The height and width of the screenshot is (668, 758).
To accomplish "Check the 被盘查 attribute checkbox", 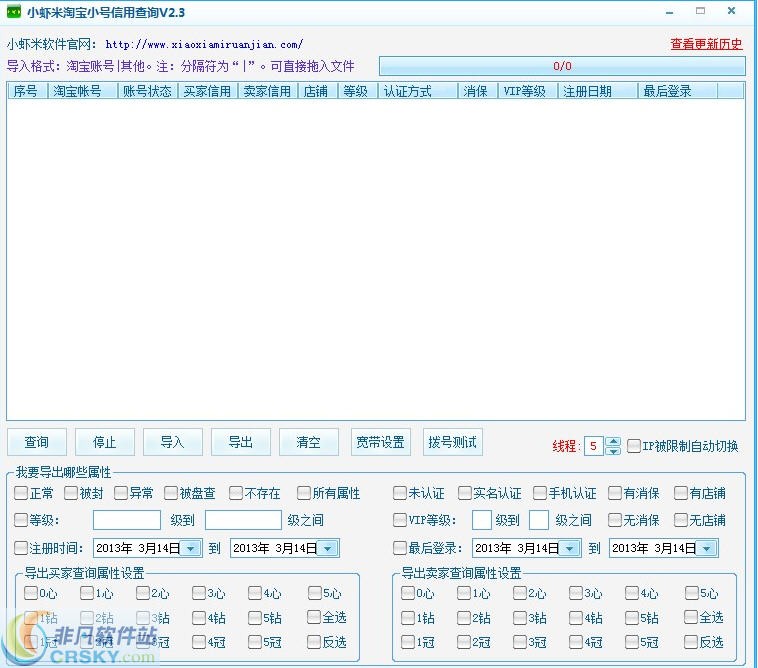I will pos(171,493).
